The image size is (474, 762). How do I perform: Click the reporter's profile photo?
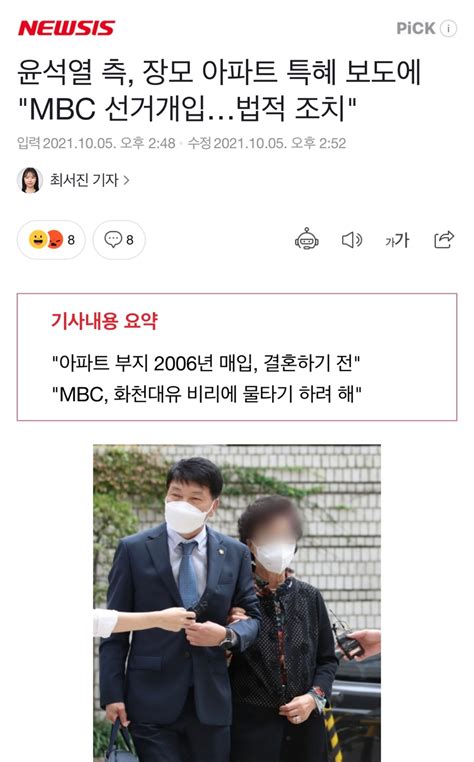(x=30, y=180)
